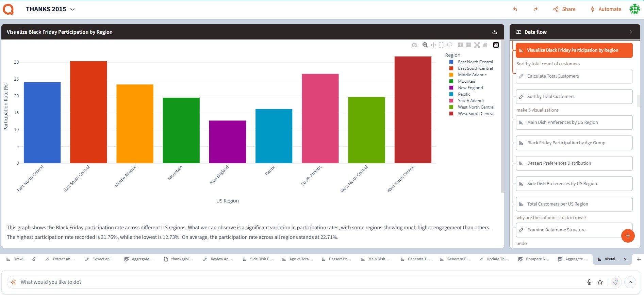Image resolution: width=644 pixels, height=295 pixels.
Task: Switch to the Compare S... tab
Action: [533, 259]
